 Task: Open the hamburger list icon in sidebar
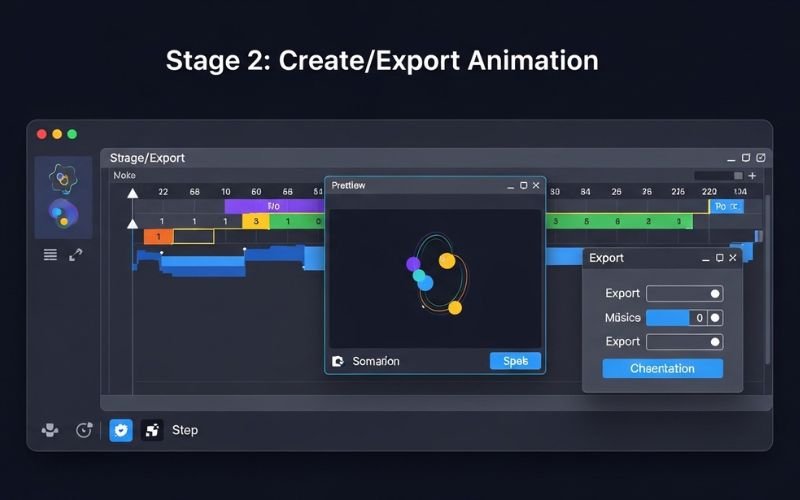pyautogui.click(x=50, y=255)
